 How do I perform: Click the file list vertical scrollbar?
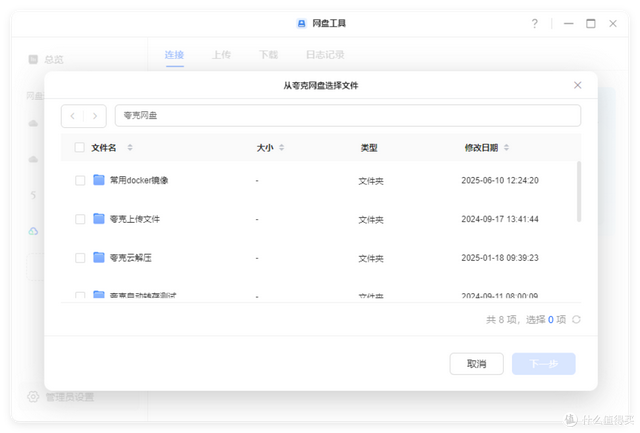point(578,191)
